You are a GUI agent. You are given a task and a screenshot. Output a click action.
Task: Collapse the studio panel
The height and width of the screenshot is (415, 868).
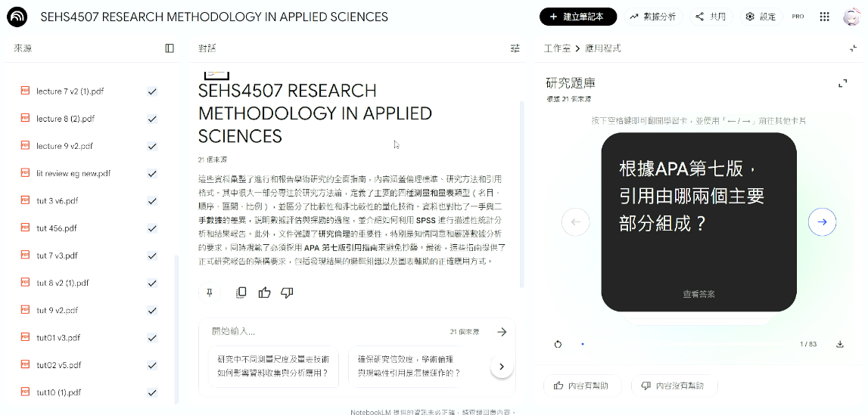pos(853,48)
